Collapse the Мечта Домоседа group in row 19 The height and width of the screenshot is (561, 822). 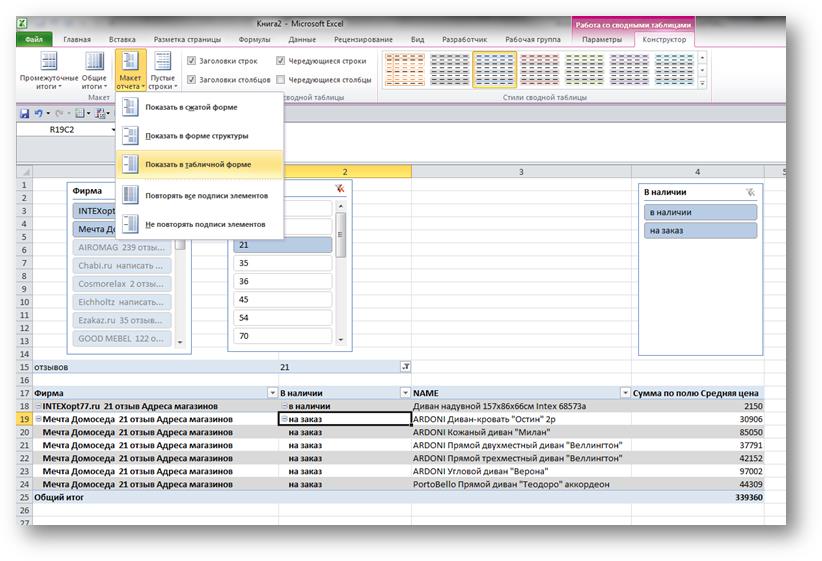point(38,419)
